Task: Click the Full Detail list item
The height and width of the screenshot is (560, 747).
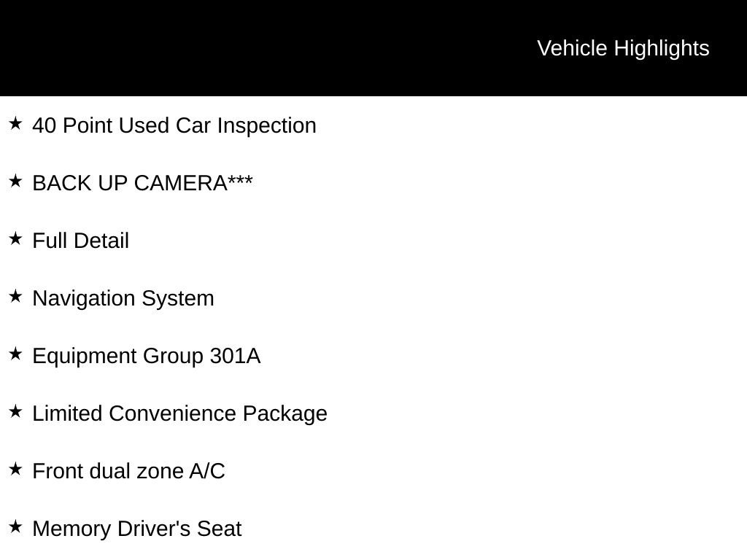Action: 80,241
